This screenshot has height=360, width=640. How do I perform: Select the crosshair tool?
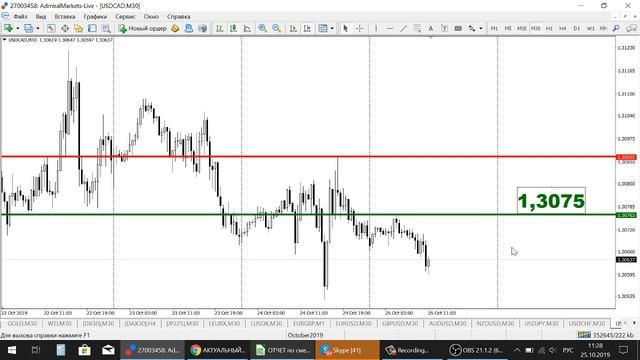pos(360,28)
